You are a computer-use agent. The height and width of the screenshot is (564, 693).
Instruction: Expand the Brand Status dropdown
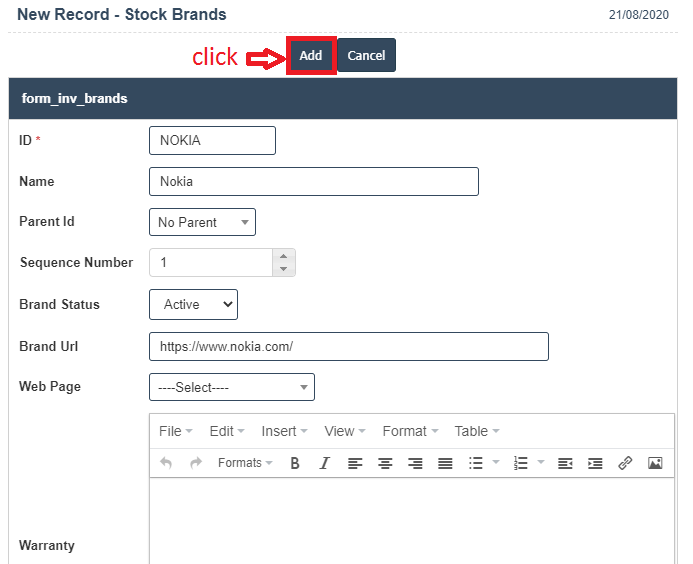coord(193,304)
